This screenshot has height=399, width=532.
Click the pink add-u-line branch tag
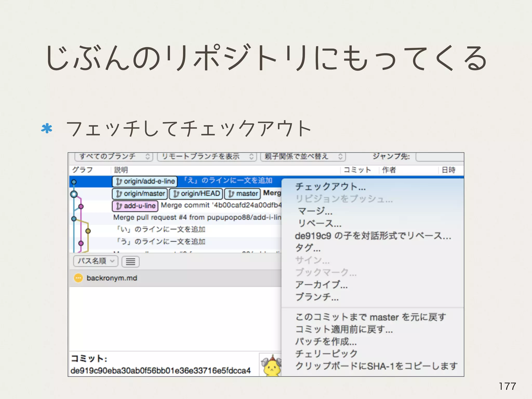click(135, 206)
